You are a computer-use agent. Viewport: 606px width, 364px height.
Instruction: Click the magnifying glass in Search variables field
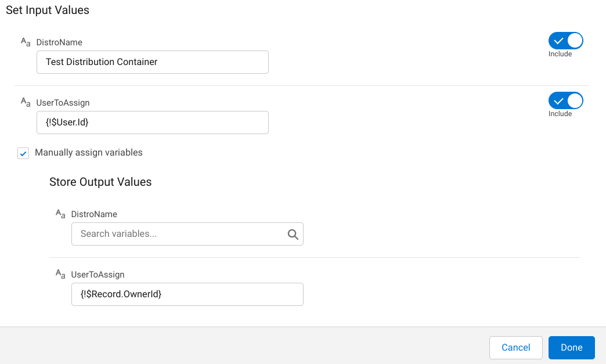[291, 233]
